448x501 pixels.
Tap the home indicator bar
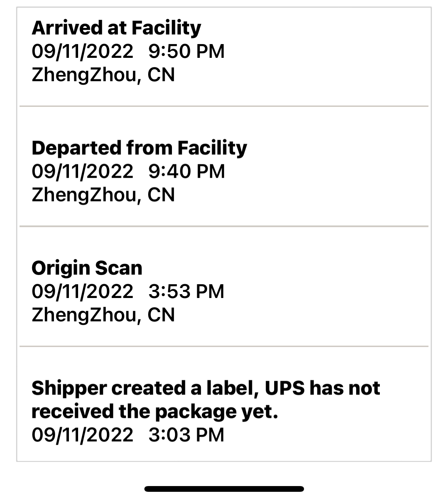(224, 489)
